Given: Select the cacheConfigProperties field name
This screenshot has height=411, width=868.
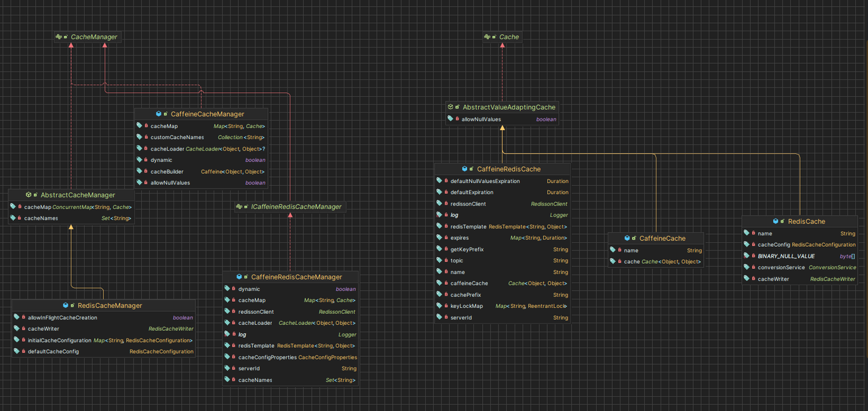Looking at the screenshot, I should click(x=267, y=357).
